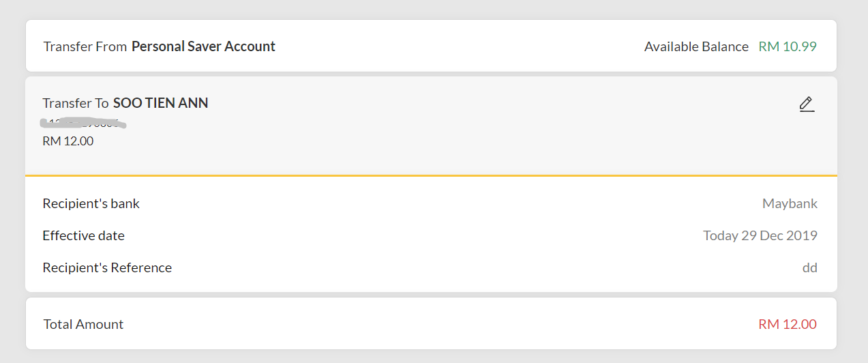This screenshot has width=868, height=363.
Task: Select the green RM 10.99 balance
Action: 788,46
